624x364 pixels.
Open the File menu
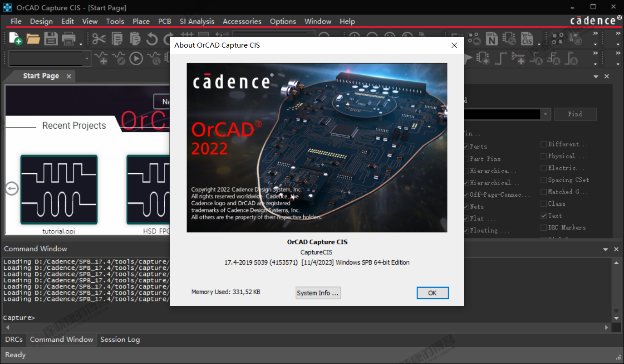pyautogui.click(x=16, y=21)
